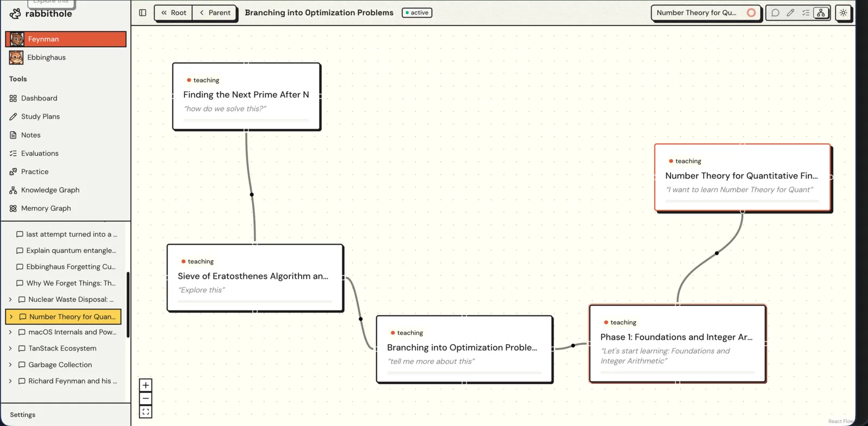Expand Number Theory for Quan... chevron
The image size is (868, 426).
11,317
